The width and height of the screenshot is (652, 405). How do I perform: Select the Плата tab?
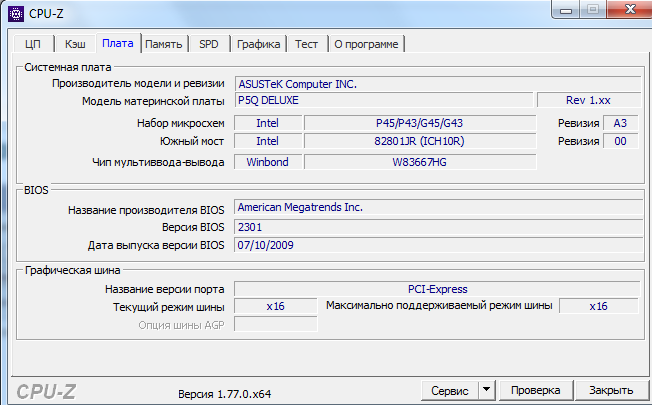[118, 43]
